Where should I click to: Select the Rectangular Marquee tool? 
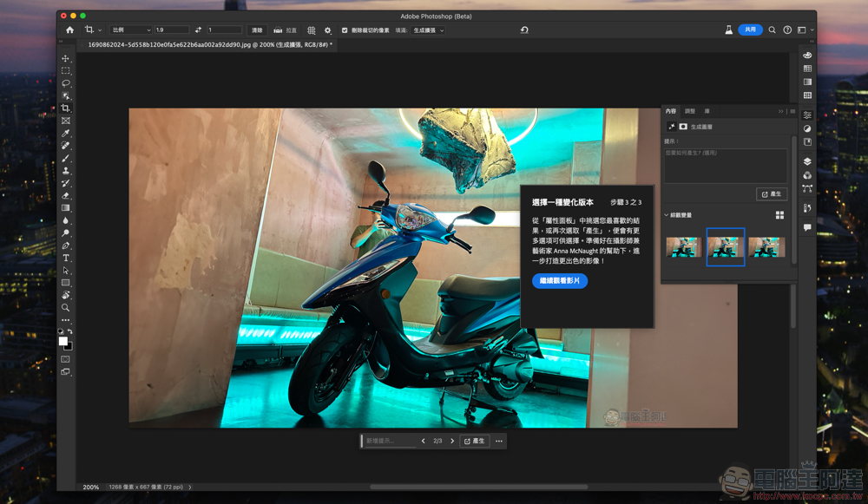coord(66,71)
